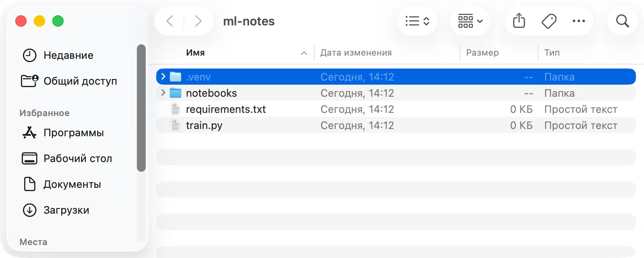Zoom the window with green button
The width and height of the screenshot is (644, 258).
coord(58,21)
